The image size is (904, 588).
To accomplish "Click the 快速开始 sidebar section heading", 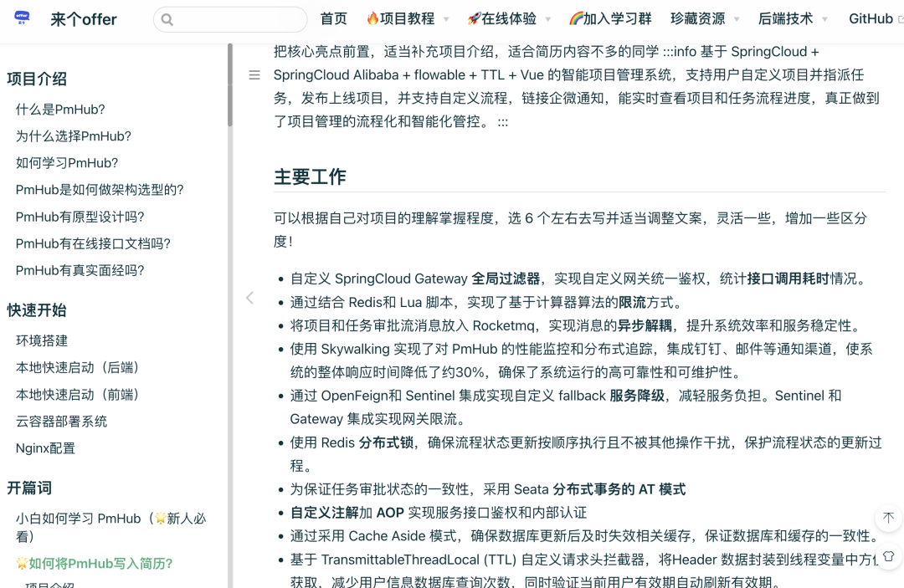I will (37, 310).
